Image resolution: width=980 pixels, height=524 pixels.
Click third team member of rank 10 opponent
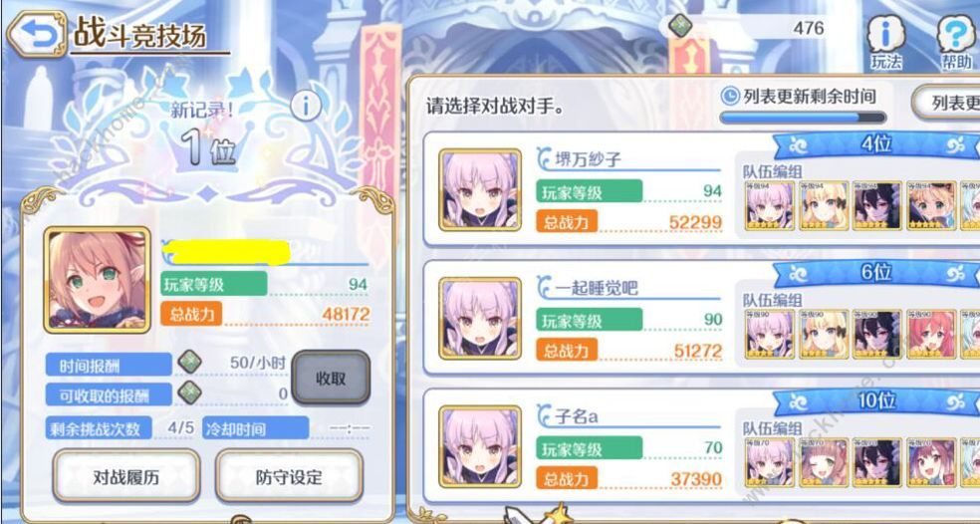[877, 462]
